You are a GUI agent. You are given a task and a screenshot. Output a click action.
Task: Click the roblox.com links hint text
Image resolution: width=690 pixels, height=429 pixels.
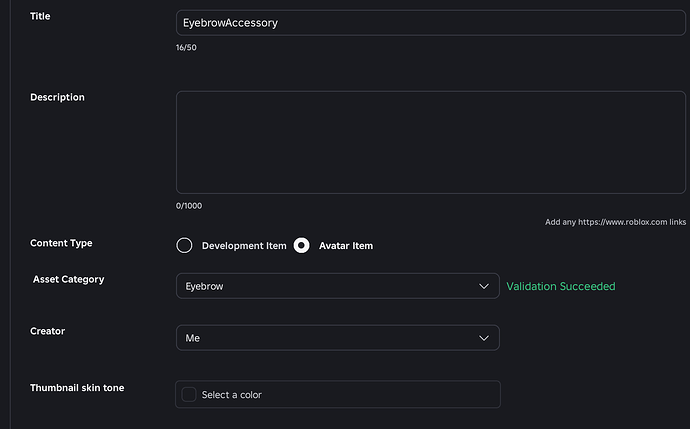click(615, 222)
